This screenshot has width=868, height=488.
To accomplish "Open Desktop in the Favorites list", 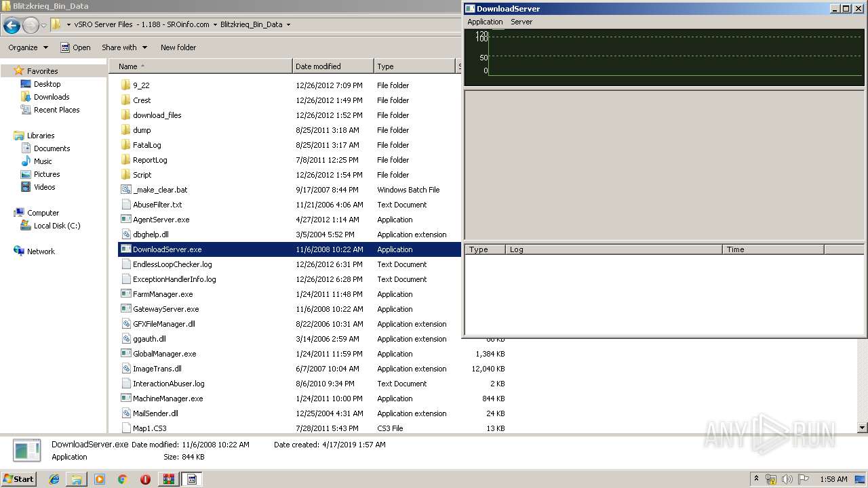I will [47, 84].
